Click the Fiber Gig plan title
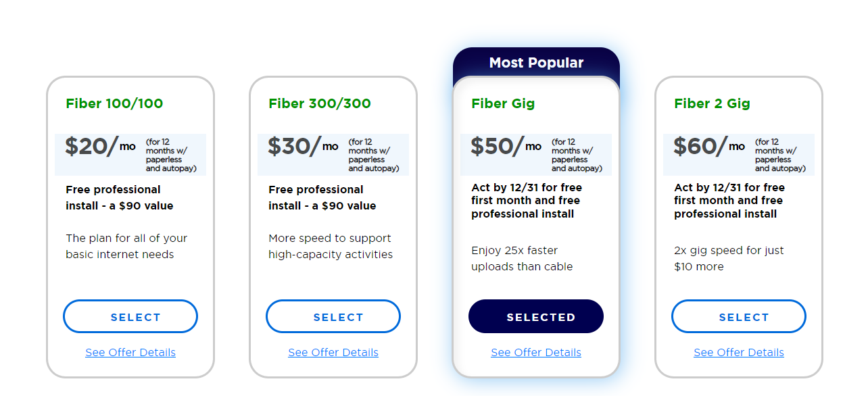The height and width of the screenshot is (396, 868). [503, 103]
